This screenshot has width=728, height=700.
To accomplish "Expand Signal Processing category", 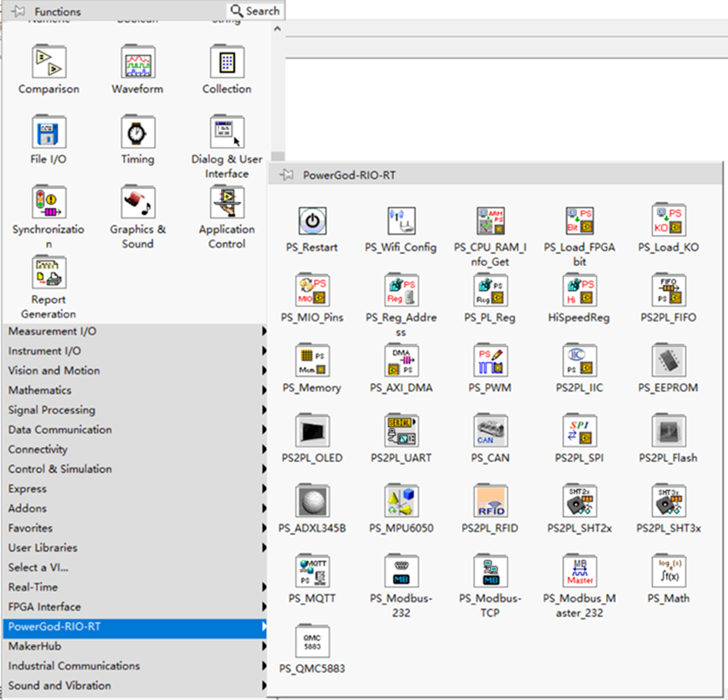I will pos(135,410).
